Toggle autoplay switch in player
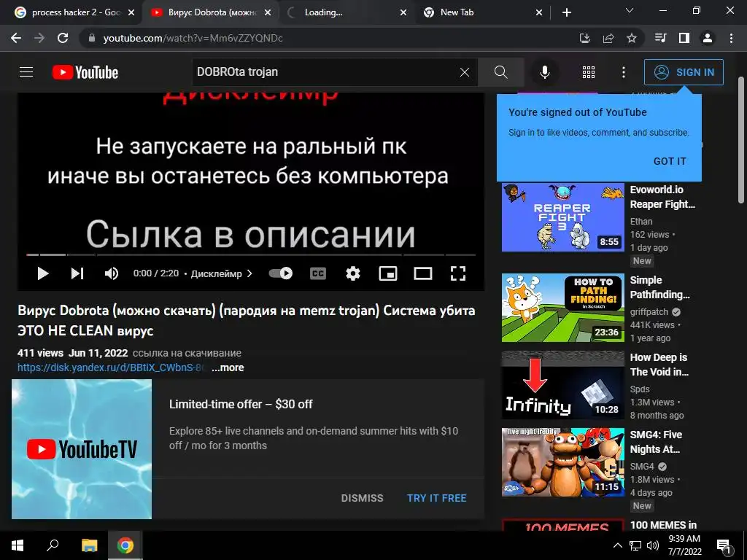 pos(281,273)
